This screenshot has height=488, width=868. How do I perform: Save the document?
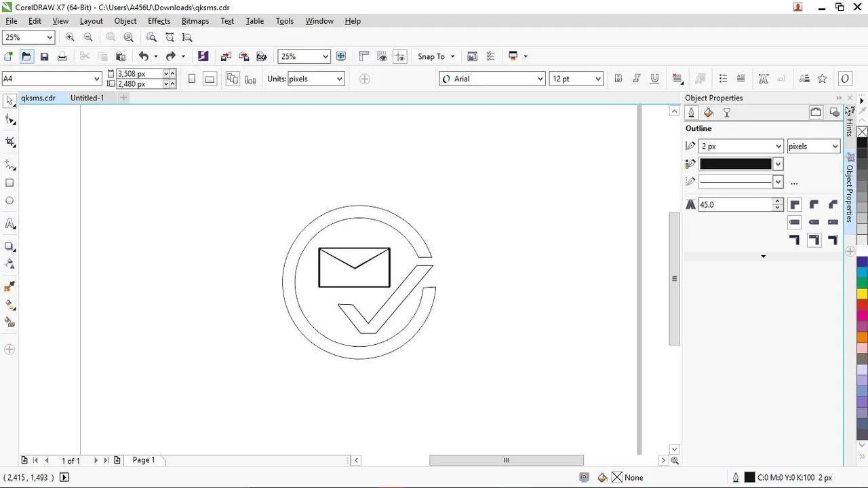44,56
